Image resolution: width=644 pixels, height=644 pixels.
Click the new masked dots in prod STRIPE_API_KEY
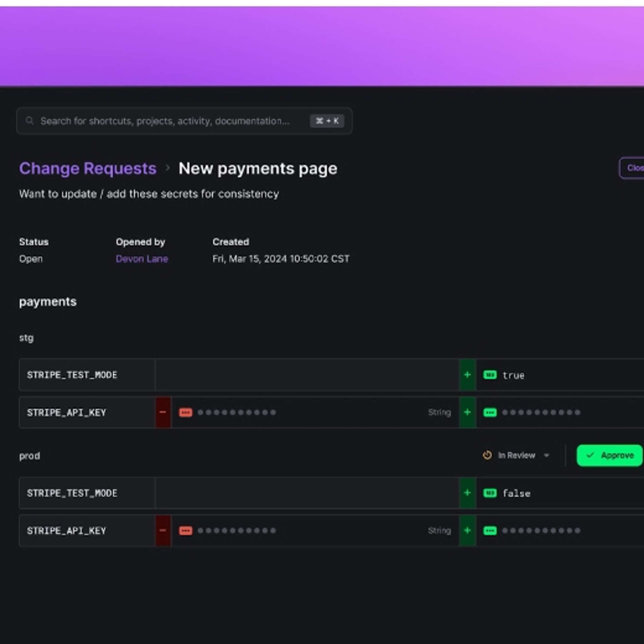point(541,530)
